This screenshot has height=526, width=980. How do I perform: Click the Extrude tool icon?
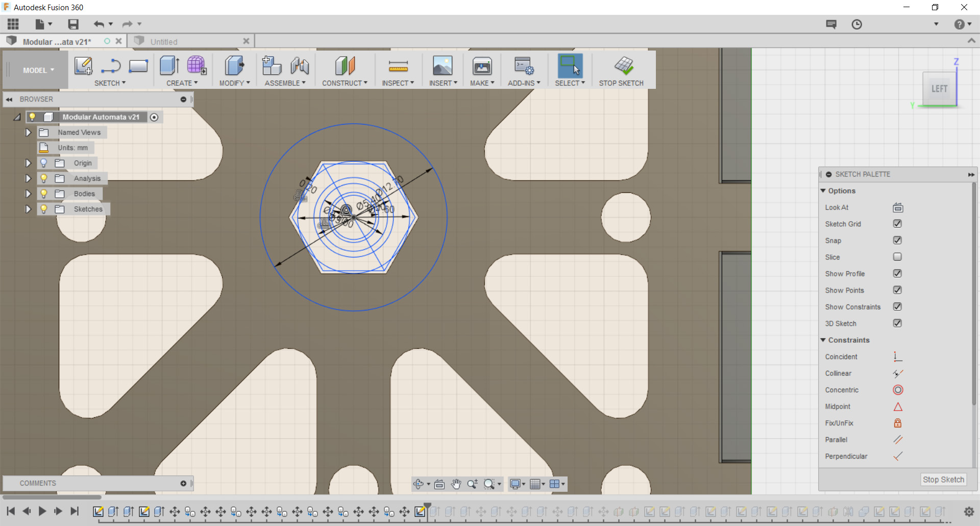click(169, 66)
